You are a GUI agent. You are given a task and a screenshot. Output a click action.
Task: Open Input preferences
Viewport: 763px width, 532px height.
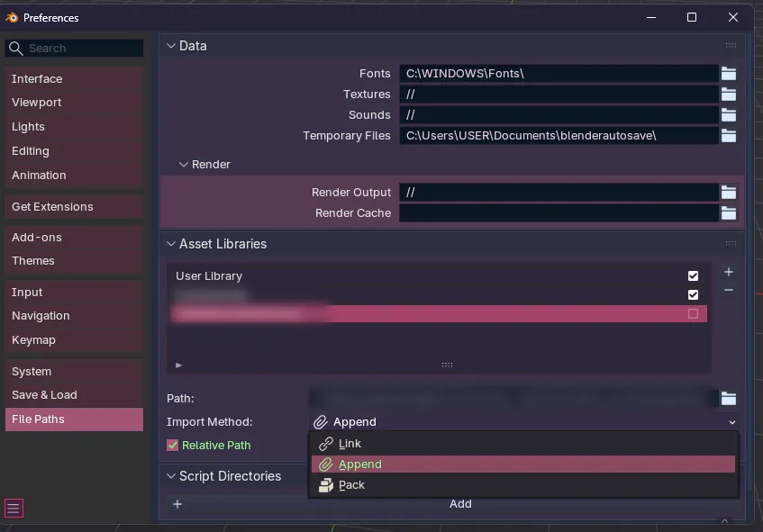(74, 293)
